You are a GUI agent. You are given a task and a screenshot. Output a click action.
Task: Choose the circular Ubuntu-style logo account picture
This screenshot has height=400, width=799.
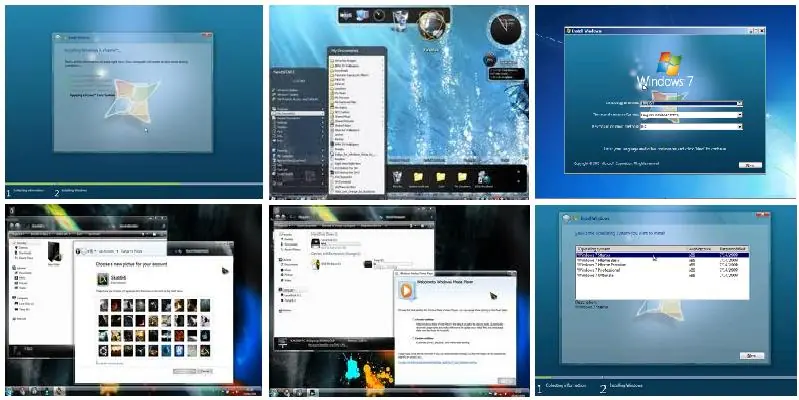pos(103,351)
